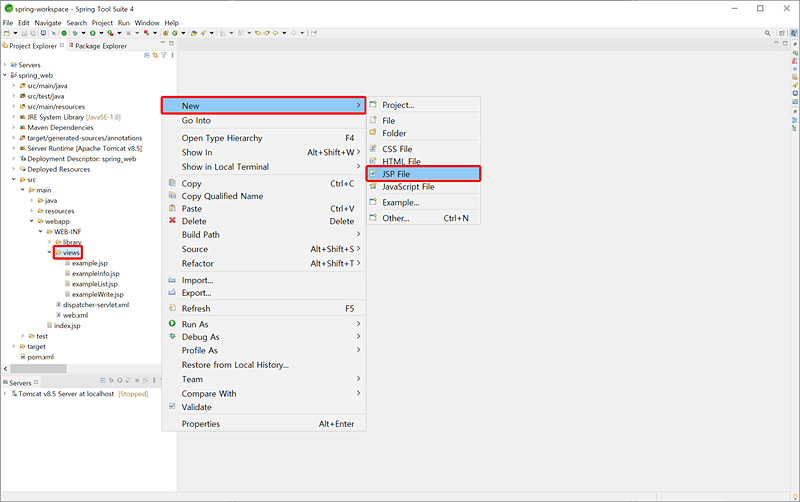Choose Run As in the context menu
Image resolution: width=800 pixels, height=502 pixels.
(264, 324)
